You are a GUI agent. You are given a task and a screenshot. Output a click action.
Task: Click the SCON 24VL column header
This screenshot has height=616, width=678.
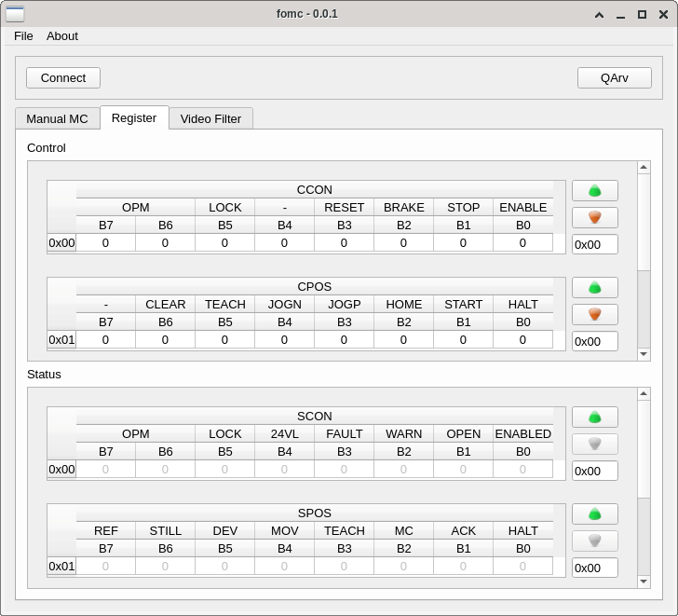click(x=284, y=433)
